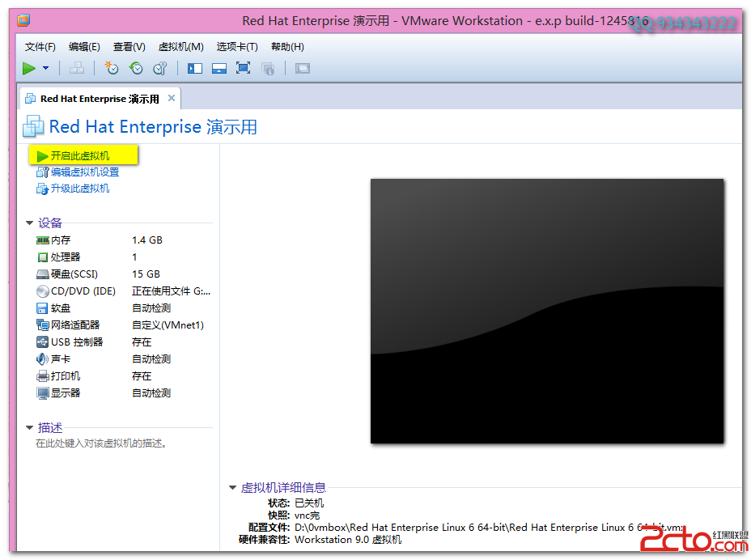This screenshot has height=560, width=751.
Task: Click the console view toolbar icon
Action: [x=302, y=69]
